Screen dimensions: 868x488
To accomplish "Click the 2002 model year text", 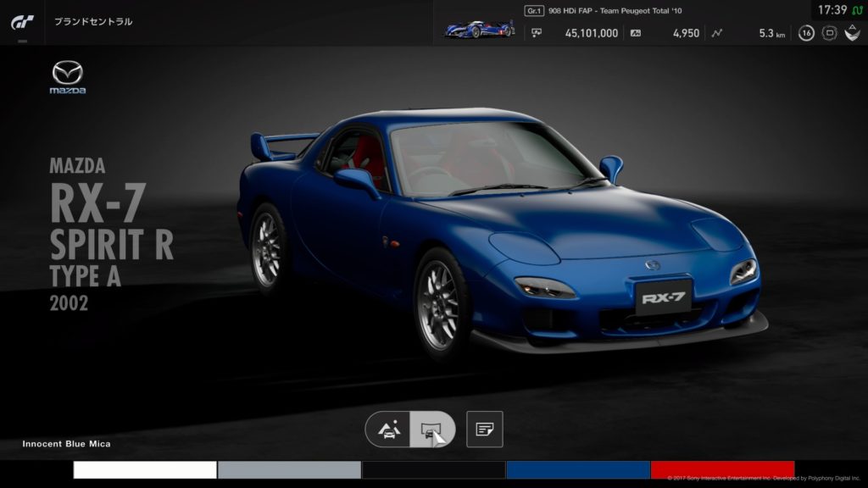I will (x=69, y=303).
